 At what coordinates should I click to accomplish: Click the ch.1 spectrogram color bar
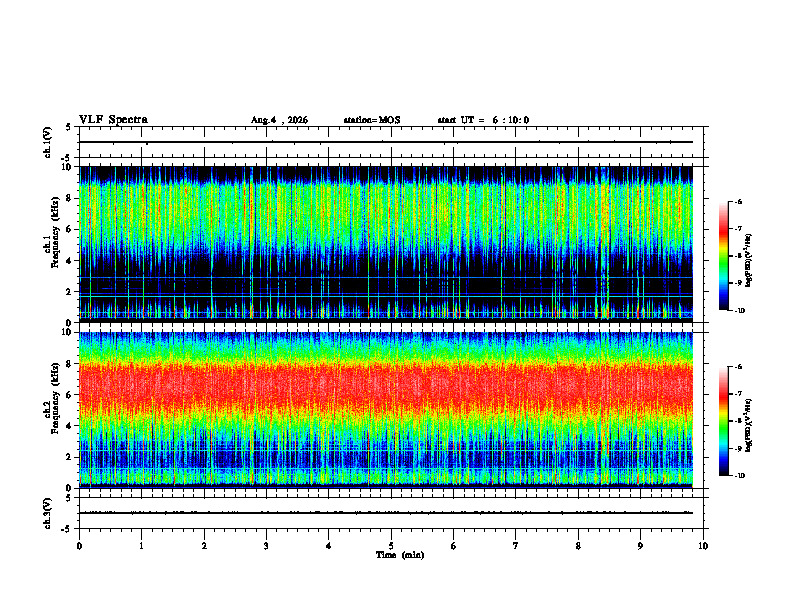724,256
